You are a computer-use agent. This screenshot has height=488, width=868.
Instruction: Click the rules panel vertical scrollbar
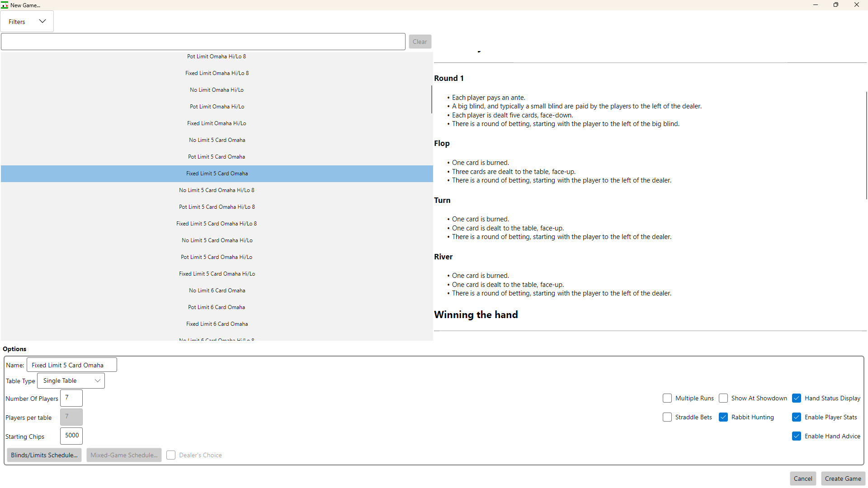[866, 145]
